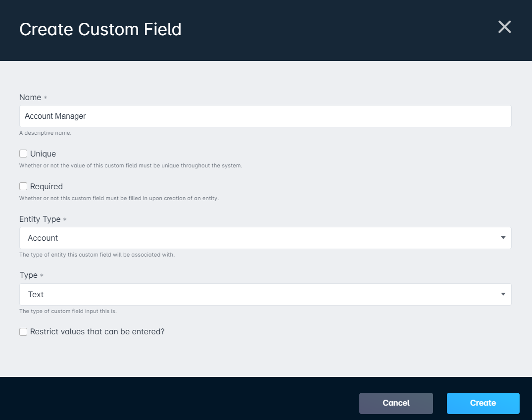Cancel the custom field creation
Image resolution: width=532 pixels, height=420 pixels.
(396, 403)
